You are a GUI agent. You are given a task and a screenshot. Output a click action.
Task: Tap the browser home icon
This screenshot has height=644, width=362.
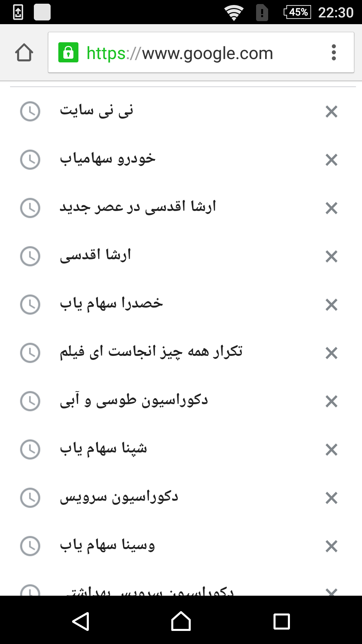pyautogui.click(x=24, y=53)
